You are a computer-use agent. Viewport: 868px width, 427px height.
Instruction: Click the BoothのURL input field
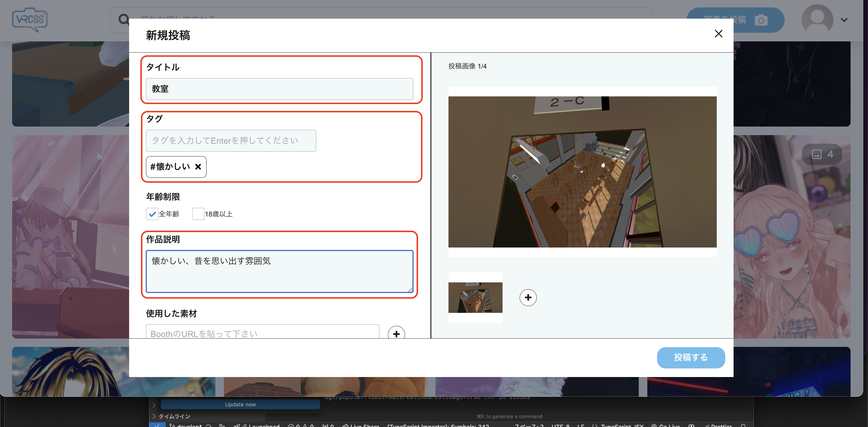click(262, 332)
